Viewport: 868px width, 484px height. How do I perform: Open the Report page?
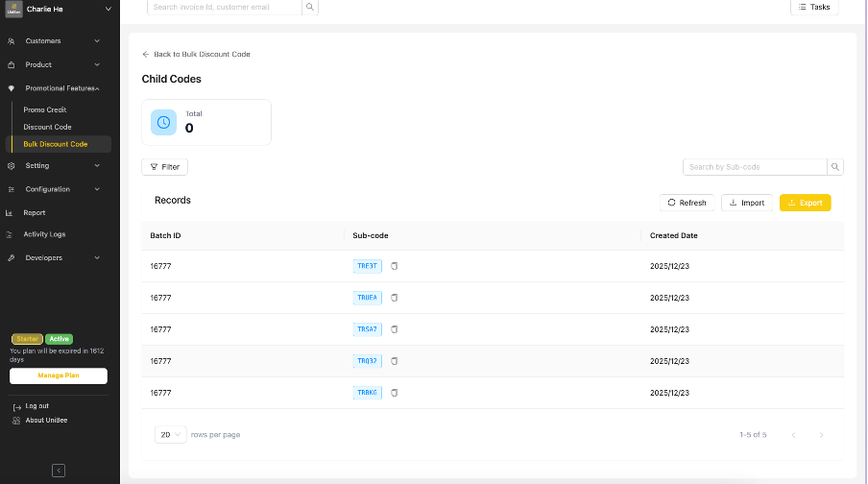35,212
